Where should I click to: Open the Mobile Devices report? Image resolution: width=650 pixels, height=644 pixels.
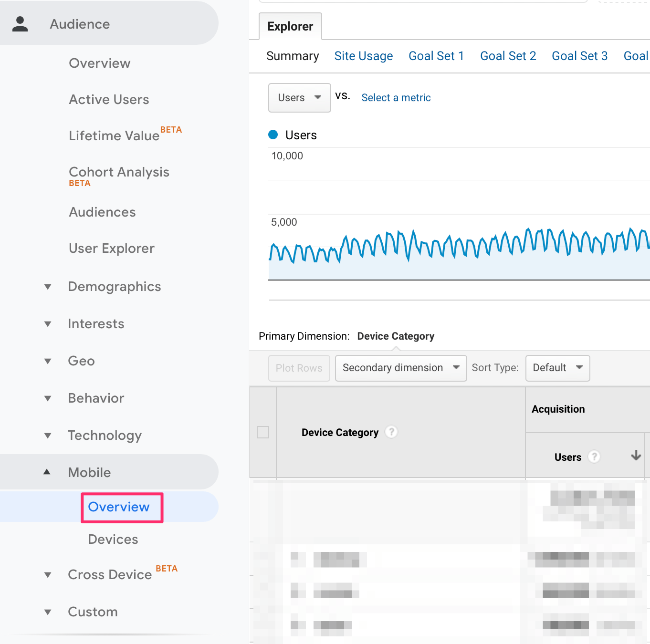point(113,540)
